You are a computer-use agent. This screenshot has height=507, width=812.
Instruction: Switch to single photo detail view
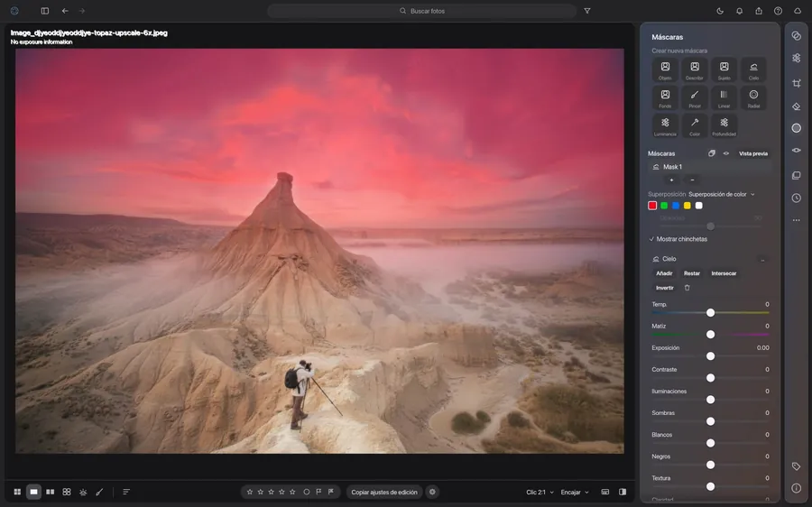[x=33, y=492]
